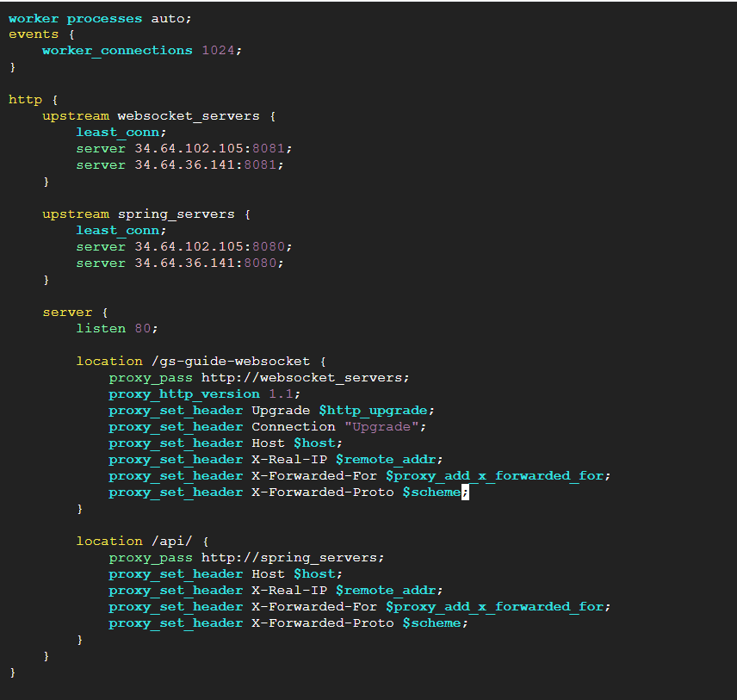
Task: Click the upstream name 'spring_servers'
Action: 176,214
